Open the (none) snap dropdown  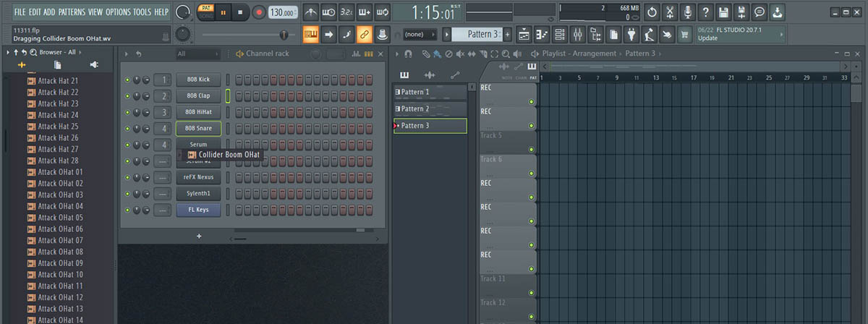[419, 34]
